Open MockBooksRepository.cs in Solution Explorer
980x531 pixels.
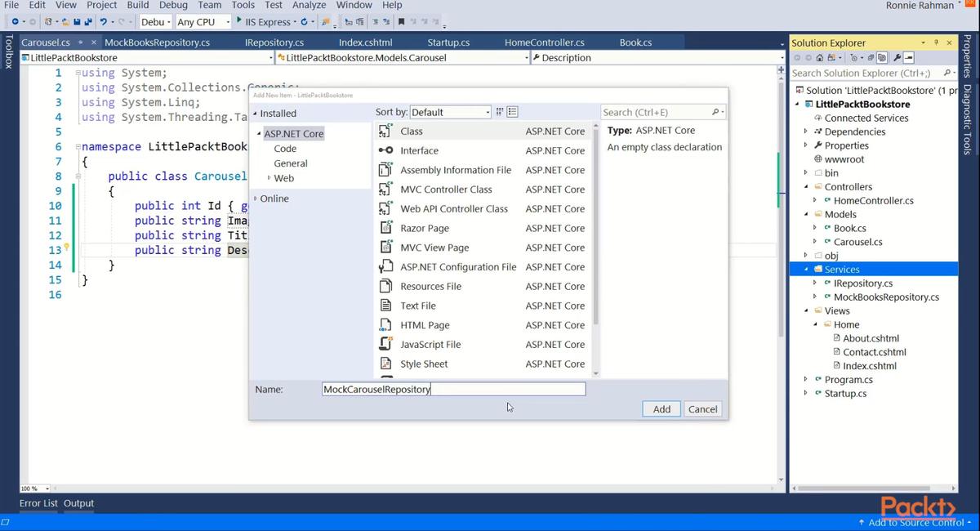click(886, 297)
